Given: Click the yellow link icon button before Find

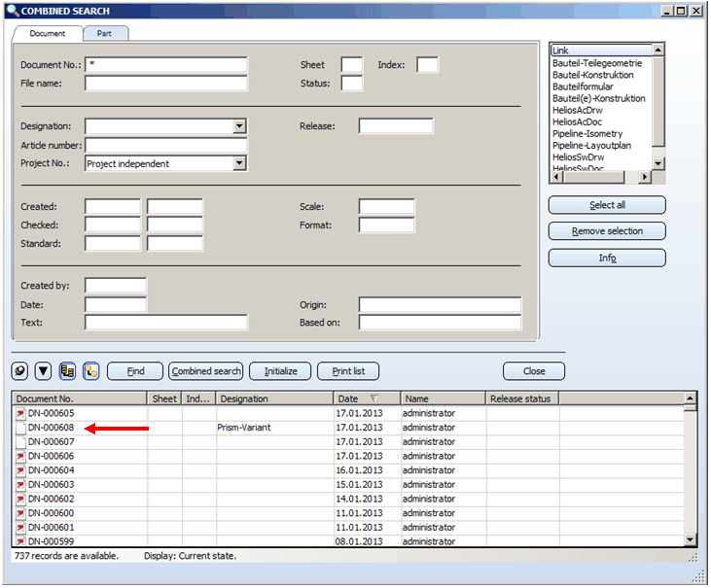Looking at the screenshot, I should click(91, 371).
